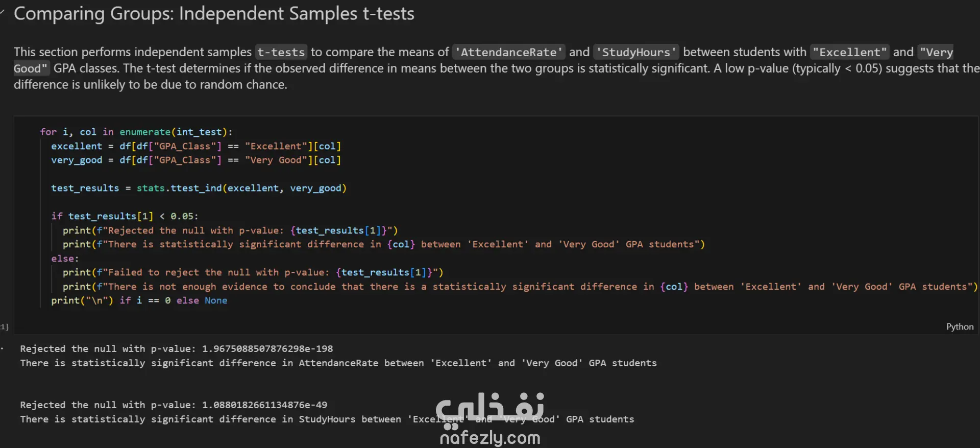The width and height of the screenshot is (980, 448).
Task: Place cursor on the for-loop enumerate line
Action: click(x=136, y=132)
